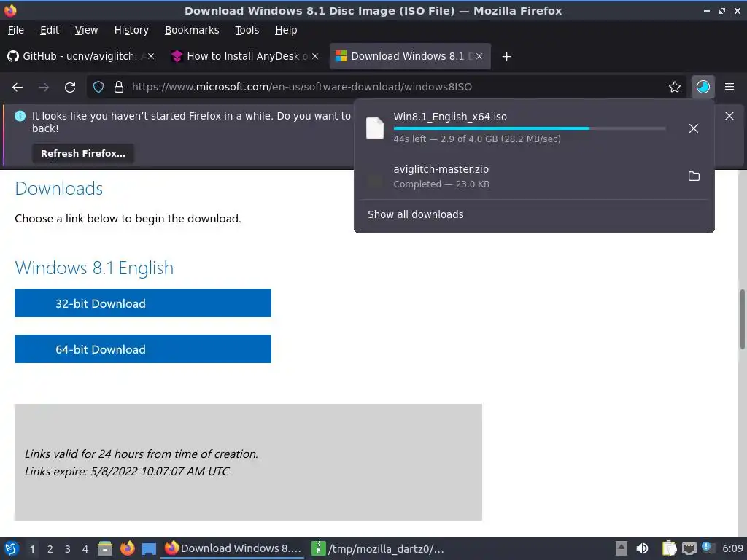747x560 pixels.
Task: Open the system start menu
Action: [x=12, y=548]
